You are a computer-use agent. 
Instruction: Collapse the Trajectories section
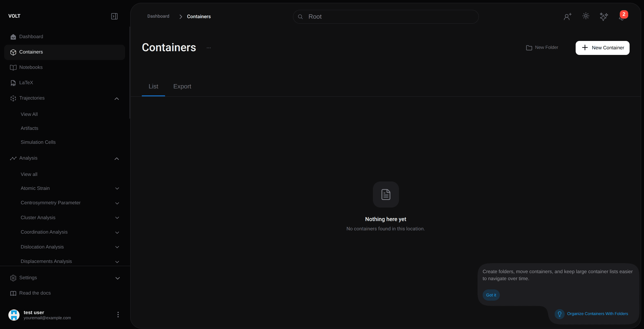coord(116,99)
